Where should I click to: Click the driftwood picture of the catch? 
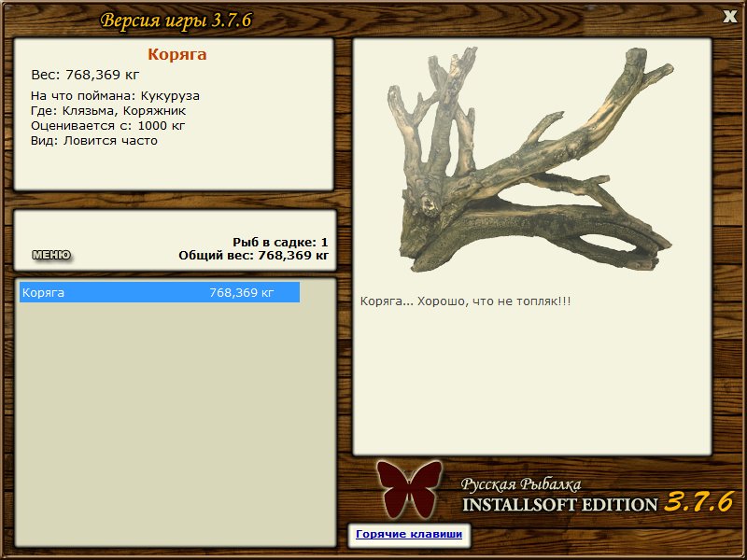pos(529,160)
